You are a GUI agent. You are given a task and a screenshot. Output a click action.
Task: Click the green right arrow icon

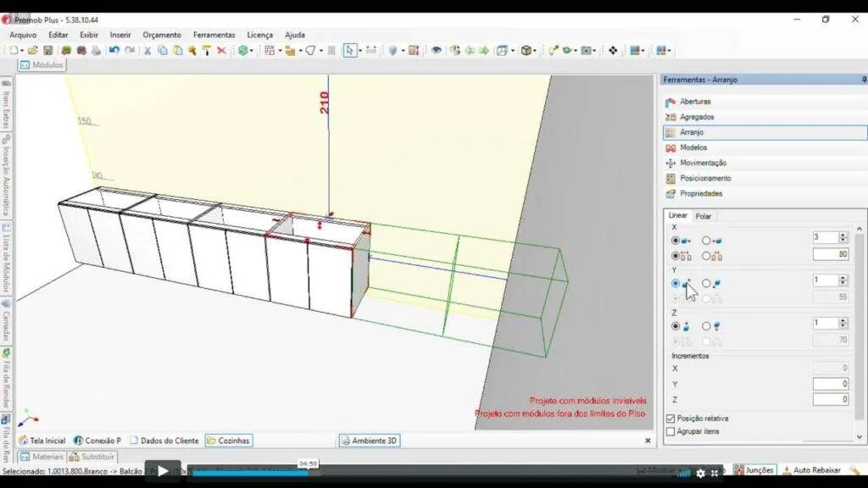[x=484, y=50]
